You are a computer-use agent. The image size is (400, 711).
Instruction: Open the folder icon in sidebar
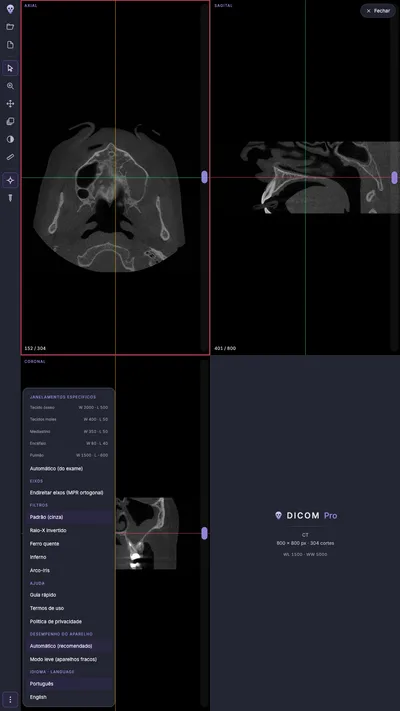[10, 27]
